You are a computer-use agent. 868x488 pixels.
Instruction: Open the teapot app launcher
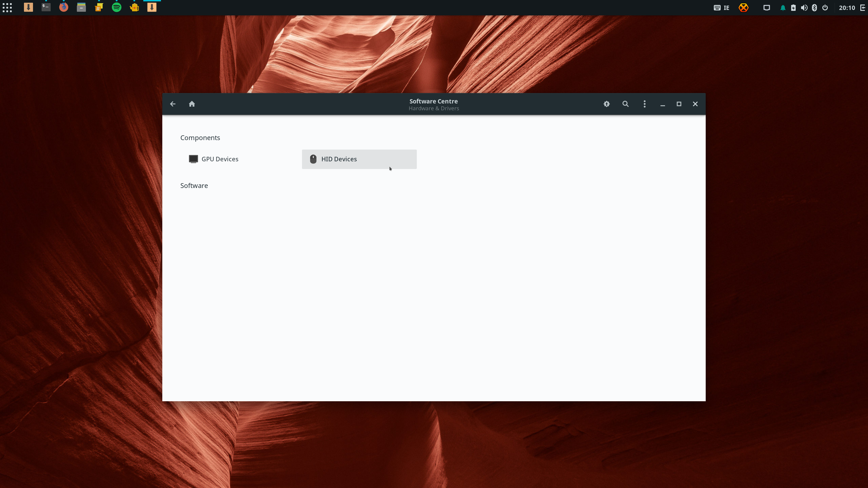point(134,7)
